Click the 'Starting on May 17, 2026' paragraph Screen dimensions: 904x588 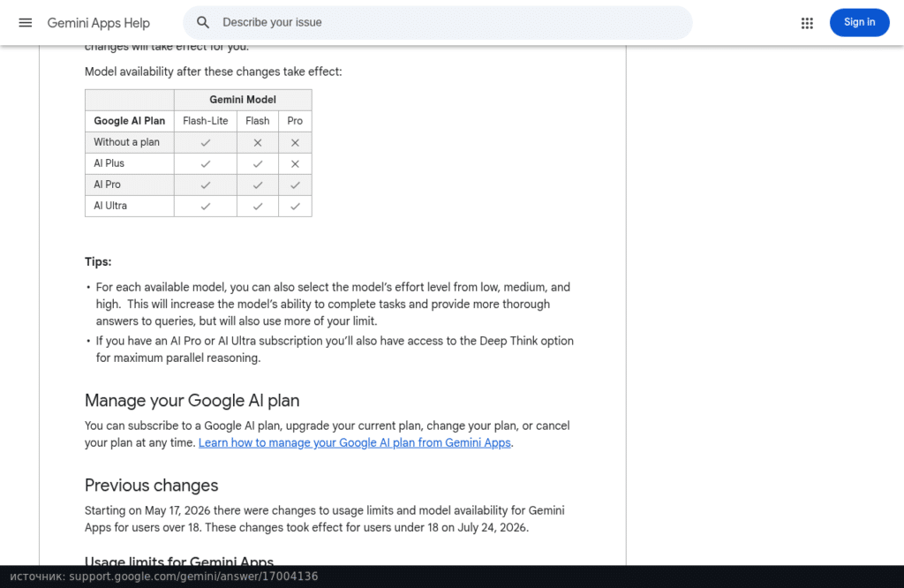[x=325, y=519]
